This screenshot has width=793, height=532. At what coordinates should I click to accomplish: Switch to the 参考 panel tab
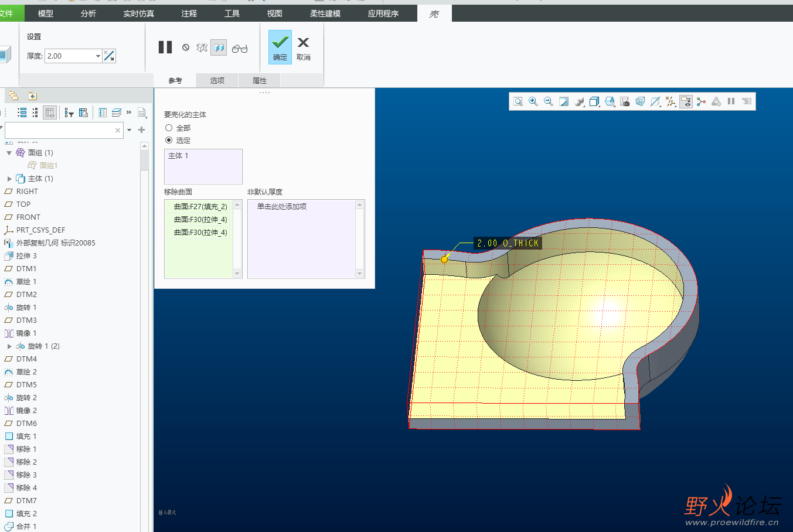175,80
